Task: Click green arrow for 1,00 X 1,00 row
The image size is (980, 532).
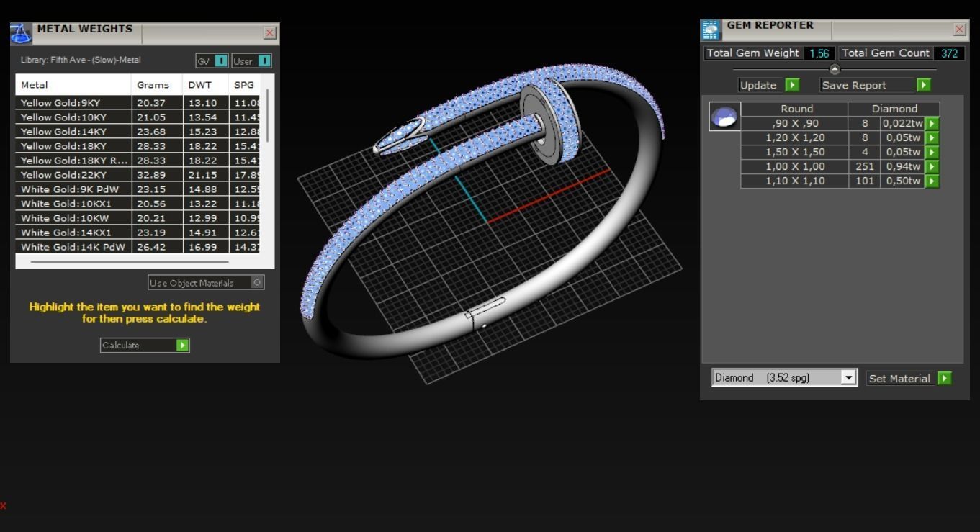Action: 932,166
